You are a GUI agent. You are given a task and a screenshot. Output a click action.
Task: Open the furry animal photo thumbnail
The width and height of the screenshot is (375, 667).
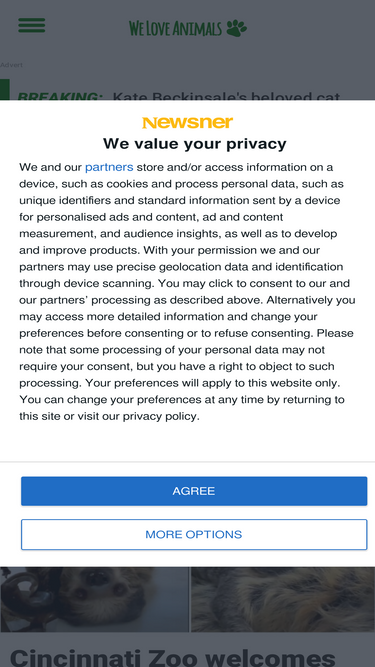(x=283, y=599)
